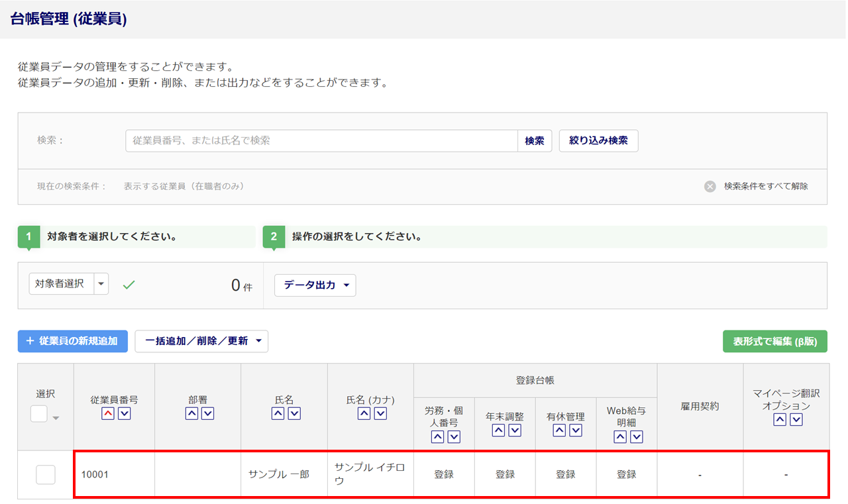This screenshot has height=504, width=848.
Task: Sort 部署 column ascending
Action: [x=191, y=414]
